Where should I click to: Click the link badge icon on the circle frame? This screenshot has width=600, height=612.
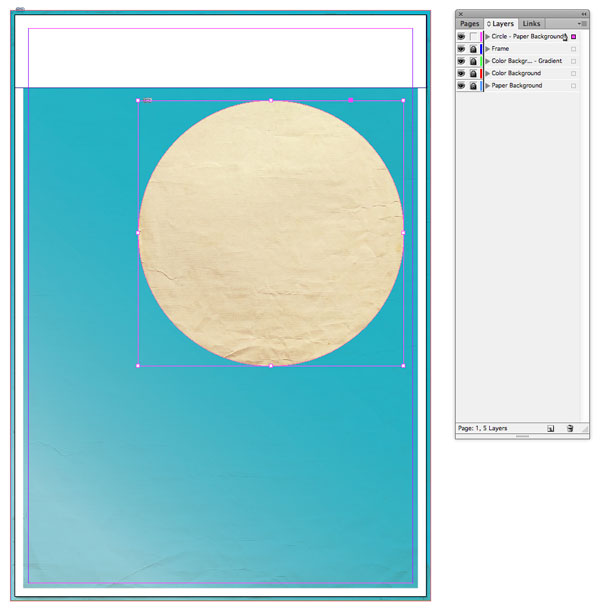pos(147,100)
